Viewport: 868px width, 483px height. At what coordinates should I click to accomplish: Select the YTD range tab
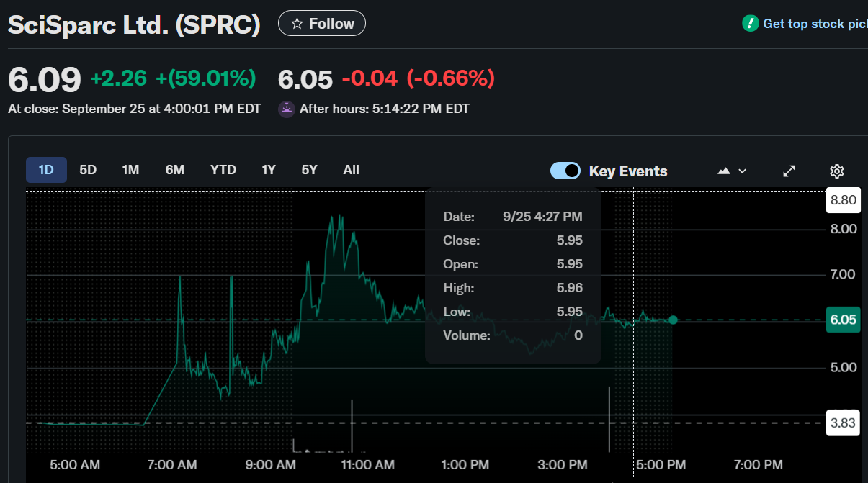tap(223, 170)
